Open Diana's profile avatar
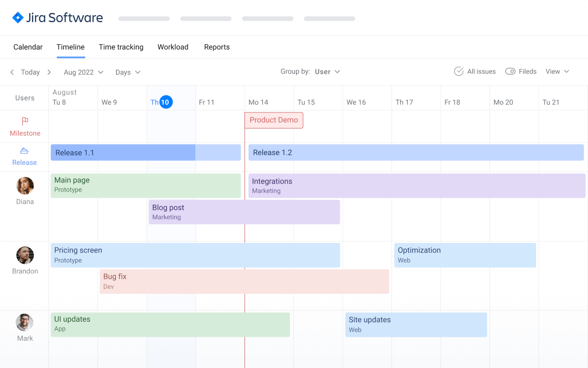This screenshot has height=368, width=588. [x=25, y=187]
